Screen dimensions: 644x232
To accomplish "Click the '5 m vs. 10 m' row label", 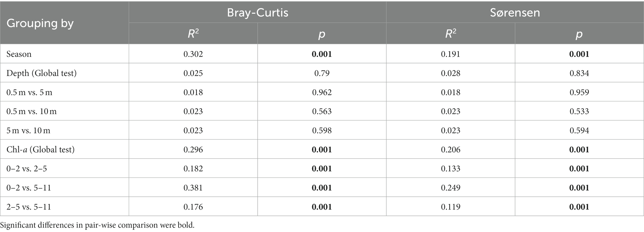I will (28, 130).
